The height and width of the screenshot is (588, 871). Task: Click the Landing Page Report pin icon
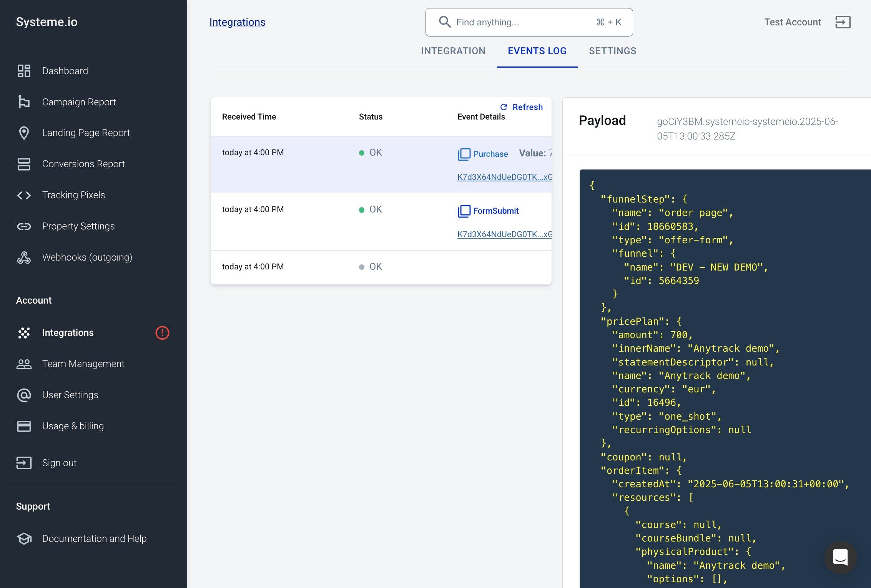[24, 133]
